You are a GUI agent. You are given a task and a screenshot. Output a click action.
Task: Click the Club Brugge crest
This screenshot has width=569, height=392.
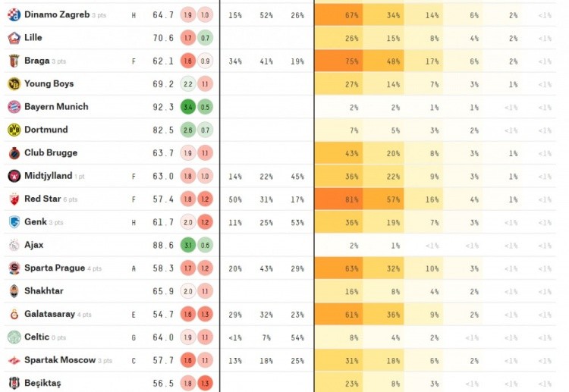tap(14, 153)
